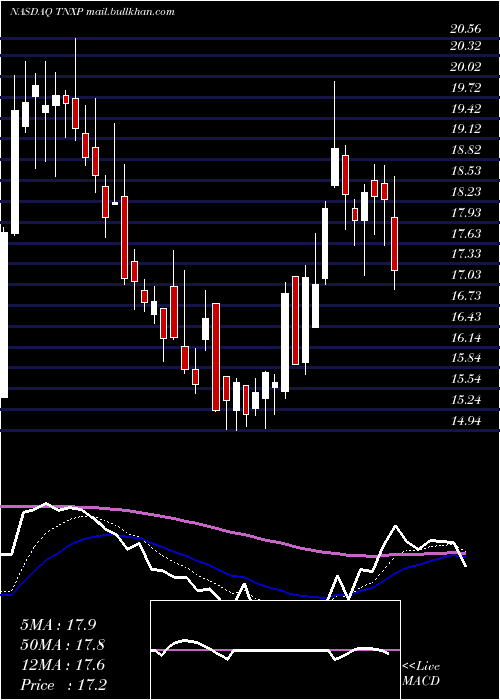This screenshot has height=700, width=500.
Task: Click the 15.84 price level label
Action: pos(466,358)
